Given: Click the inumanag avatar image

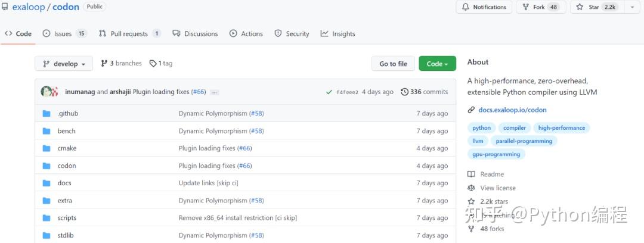Looking at the screenshot, I should coord(47,92).
